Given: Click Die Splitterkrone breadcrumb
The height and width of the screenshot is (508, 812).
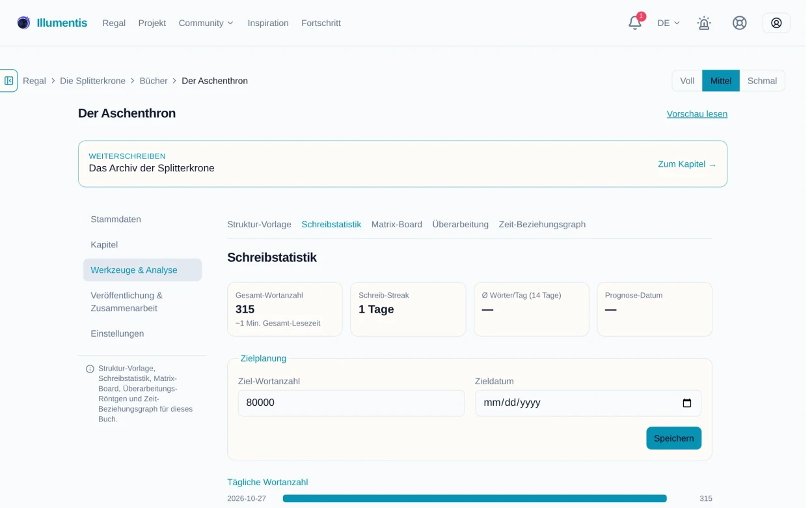Looking at the screenshot, I should [x=92, y=81].
